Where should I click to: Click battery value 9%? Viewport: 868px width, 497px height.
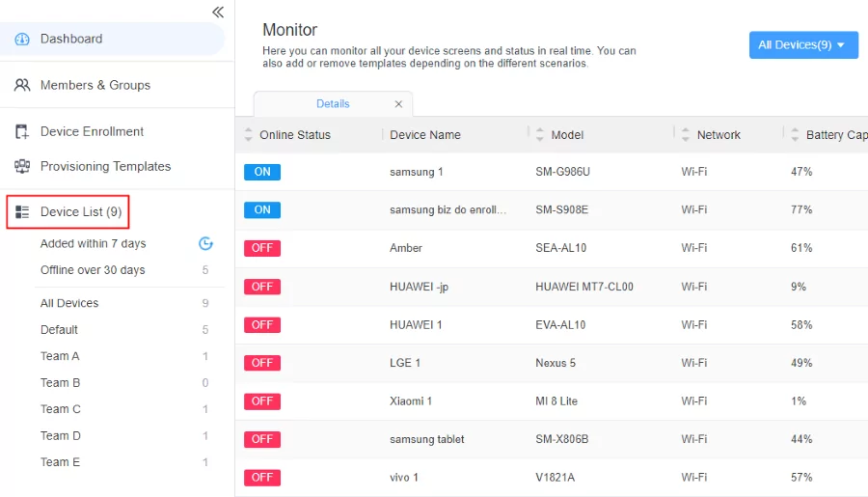point(799,287)
